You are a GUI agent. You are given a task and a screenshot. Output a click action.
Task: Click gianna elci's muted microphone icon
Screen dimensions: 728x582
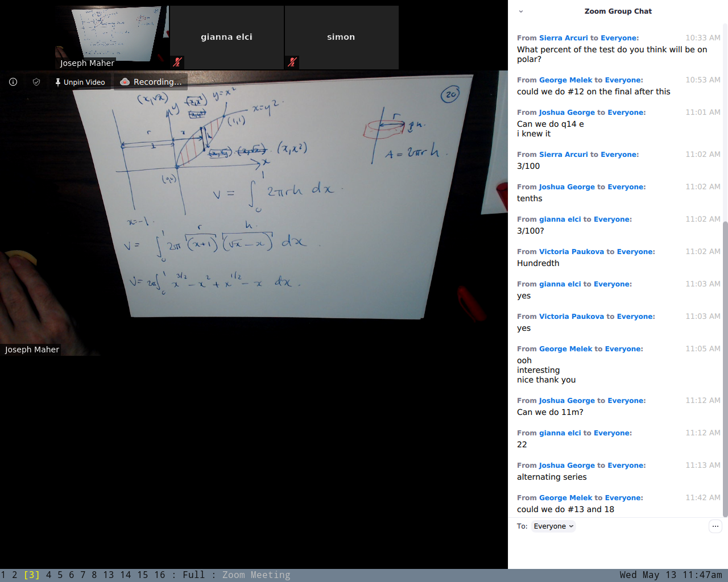coord(177,62)
